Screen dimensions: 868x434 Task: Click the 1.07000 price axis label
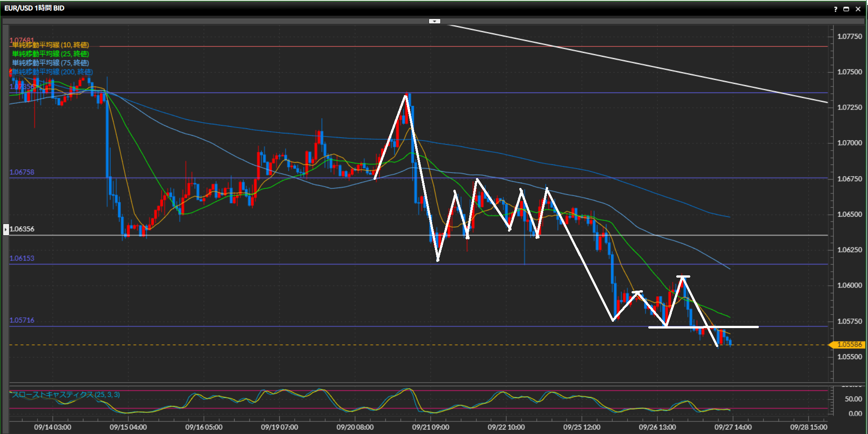pos(849,143)
